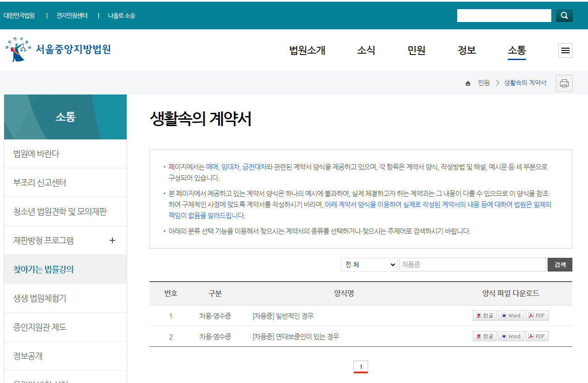
Task: Download Word file for 연대보증인이 있는 경우
Action: click(511, 336)
